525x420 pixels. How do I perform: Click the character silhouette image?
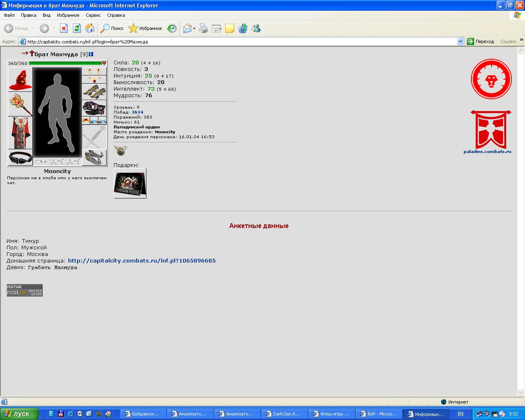(x=57, y=113)
